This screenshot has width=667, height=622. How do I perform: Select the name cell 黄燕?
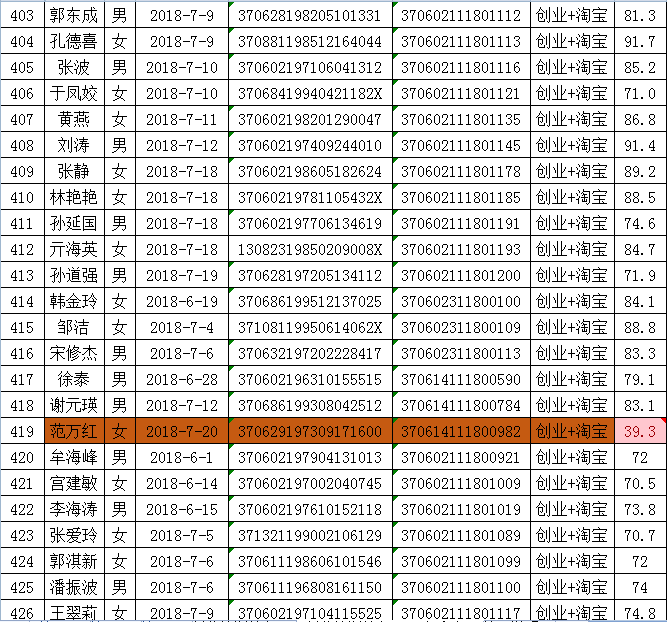(74, 120)
